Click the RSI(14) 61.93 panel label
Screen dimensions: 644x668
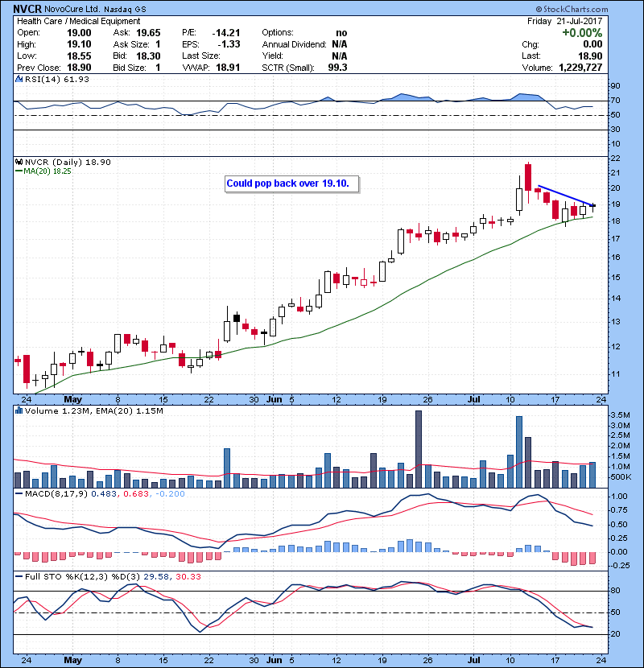pyautogui.click(x=57, y=79)
